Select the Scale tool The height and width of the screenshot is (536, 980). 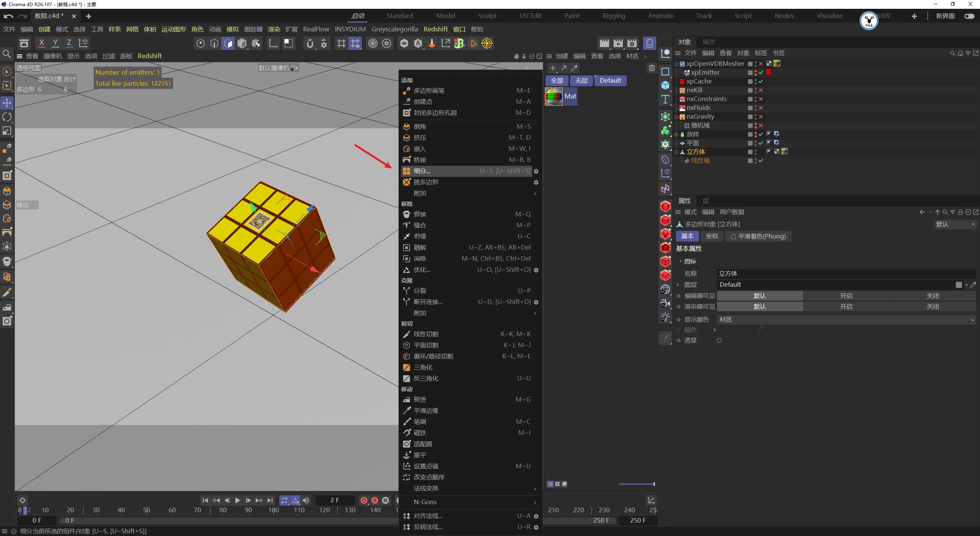[7, 131]
